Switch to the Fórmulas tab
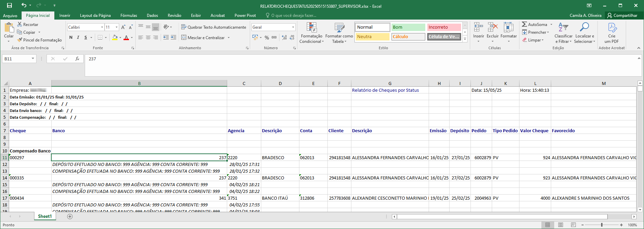 tap(129, 16)
